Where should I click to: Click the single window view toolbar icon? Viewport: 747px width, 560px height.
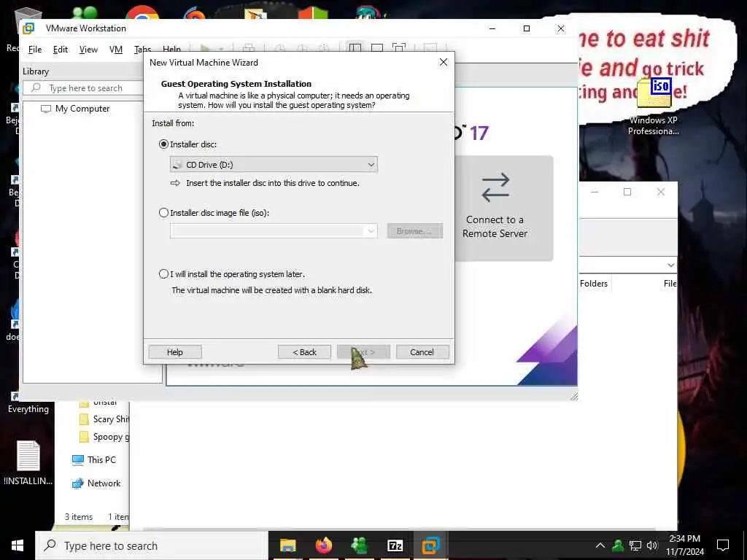point(377,47)
